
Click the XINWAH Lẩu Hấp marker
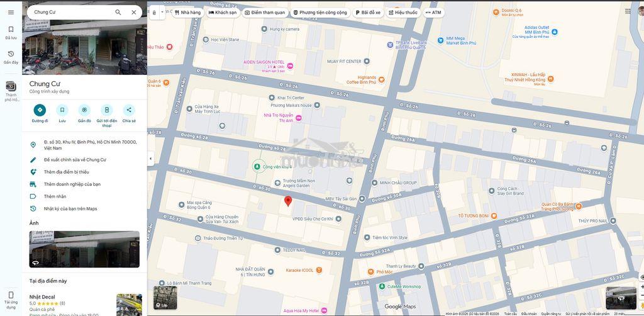coord(550,79)
